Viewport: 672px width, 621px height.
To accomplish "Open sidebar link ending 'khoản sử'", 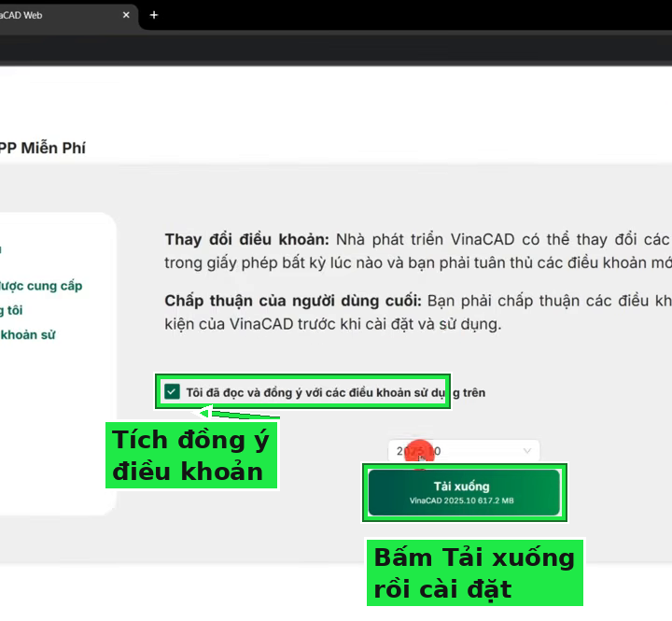I will pyautogui.click(x=28, y=334).
